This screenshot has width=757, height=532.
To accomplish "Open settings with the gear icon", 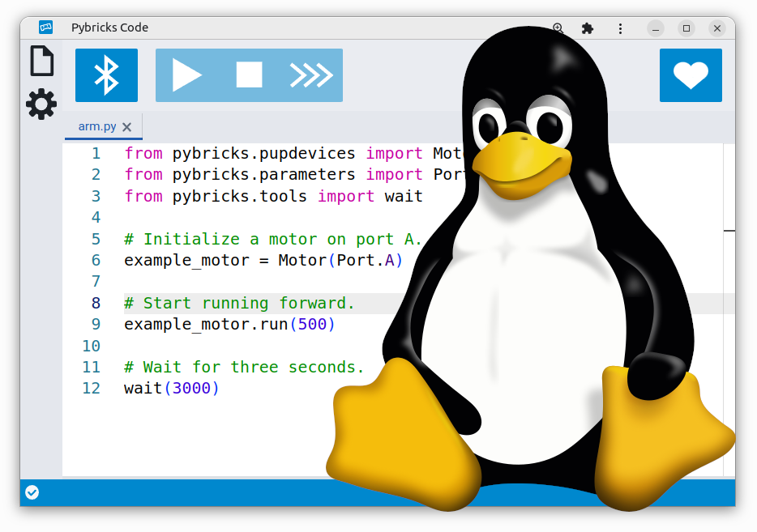I will tap(41, 104).
